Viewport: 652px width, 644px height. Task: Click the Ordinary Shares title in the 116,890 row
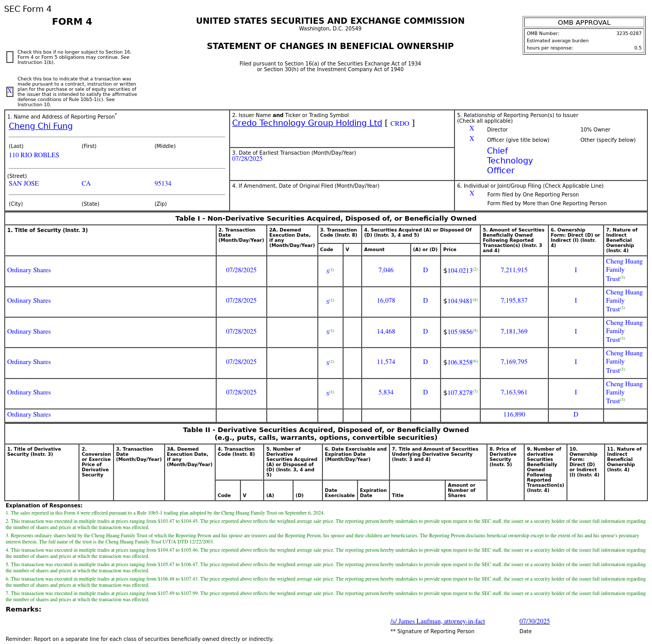[29, 415]
